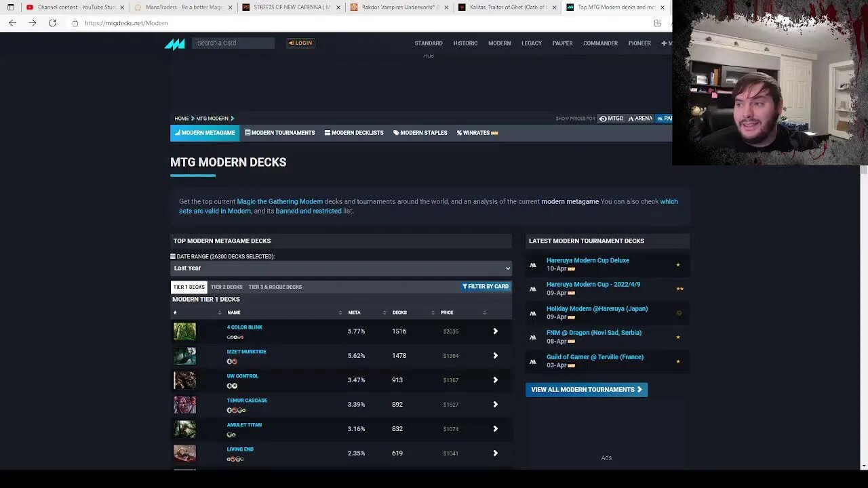The image size is (868, 488).
Task: Click the site info lock icon
Action: click(x=75, y=23)
